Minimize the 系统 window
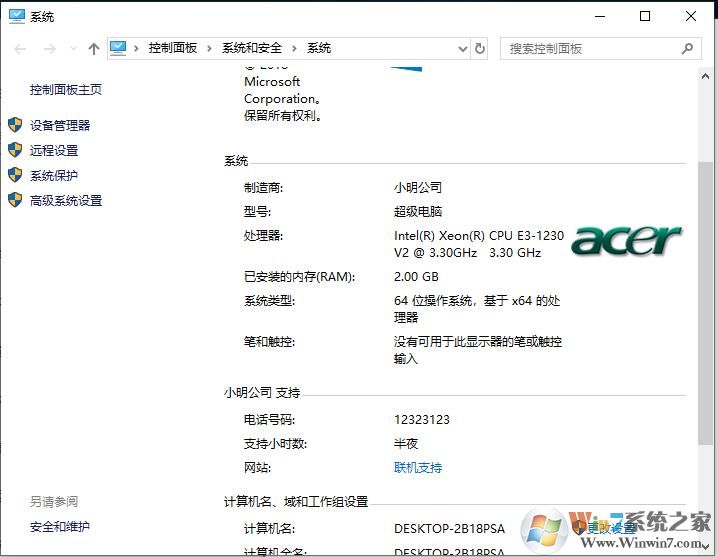 (x=600, y=16)
